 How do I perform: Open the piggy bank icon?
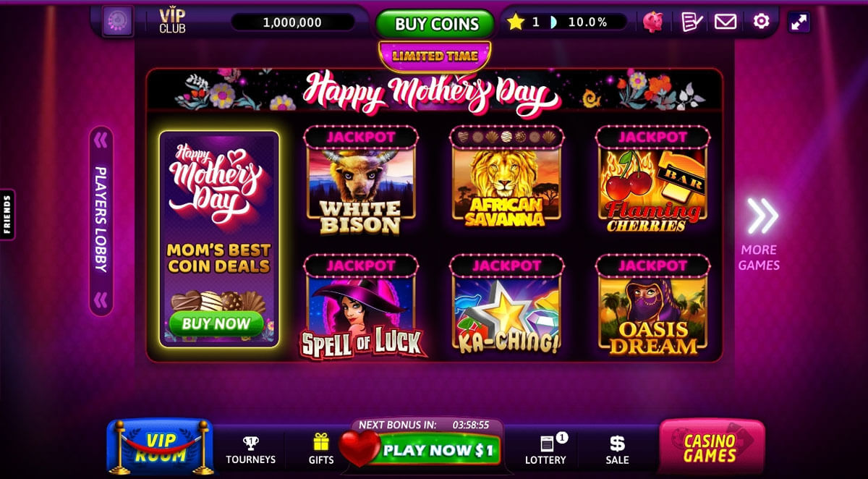654,22
